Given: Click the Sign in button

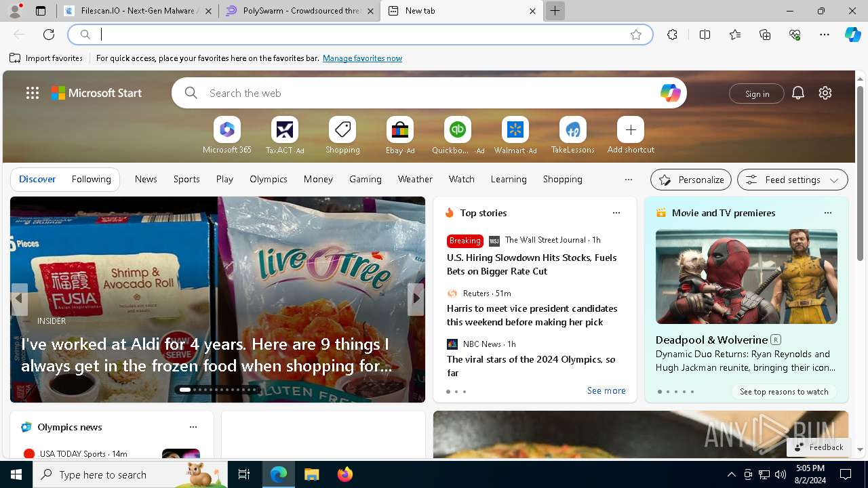Looking at the screenshot, I should click(x=757, y=94).
